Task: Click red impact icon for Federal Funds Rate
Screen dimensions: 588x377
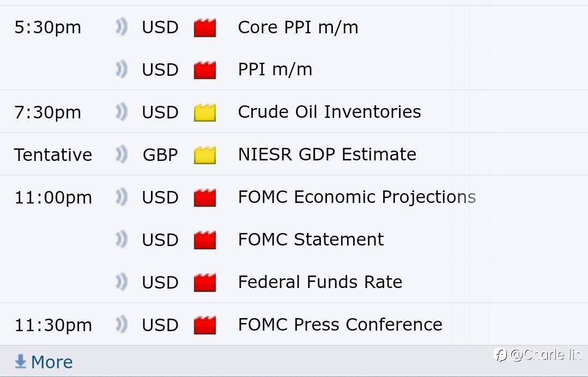Action: pyautogui.click(x=205, y=283)
